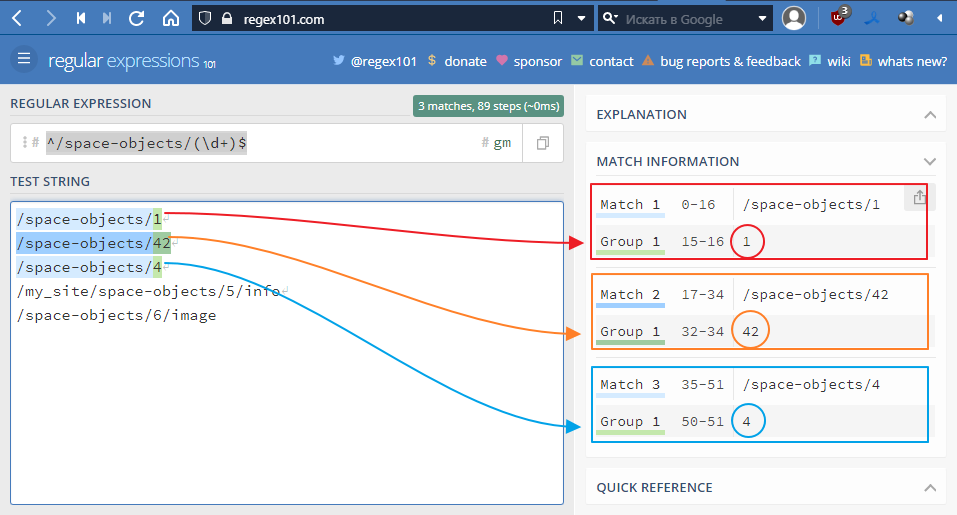Open the regex101 hamburger menu
The width and height of the screenshot is (957, 515).
tap(24, 59)
